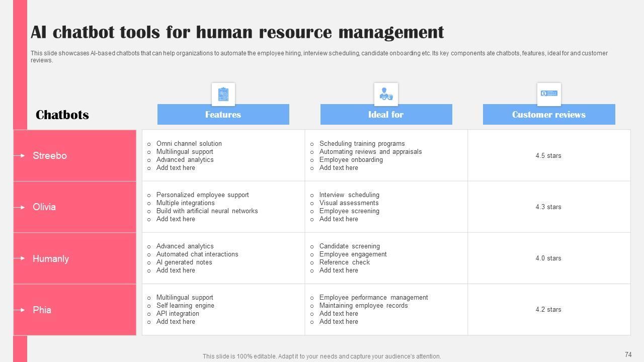Select 'Interview scheduling' bullet text

(349, 195)
